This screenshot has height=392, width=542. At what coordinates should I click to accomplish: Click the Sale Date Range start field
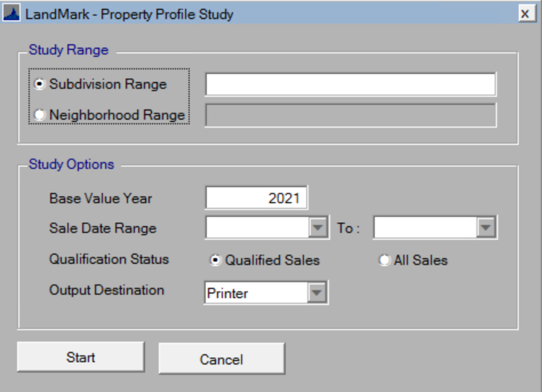[257, 228]
